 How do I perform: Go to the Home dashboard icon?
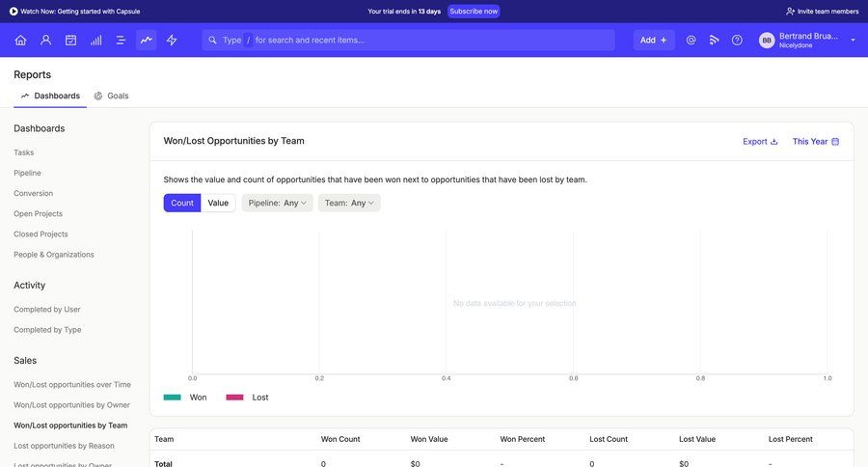[x=20, y=41]
